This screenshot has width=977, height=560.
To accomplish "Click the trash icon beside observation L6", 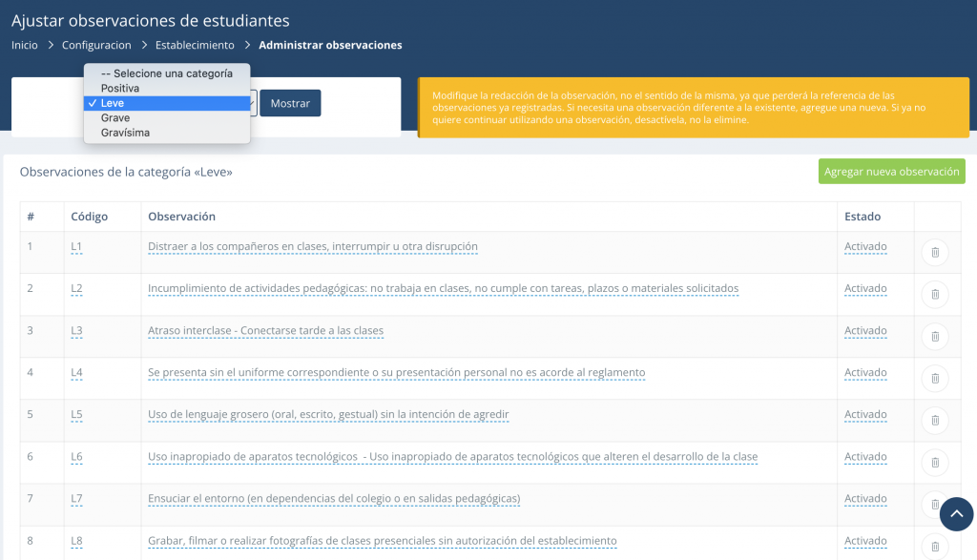I will (935, 463).
